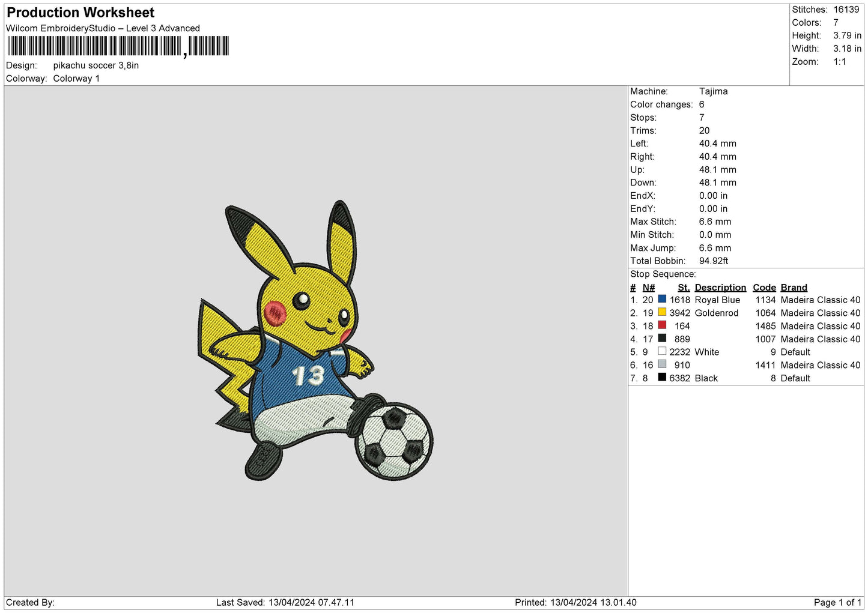Click the EndX value 0.00 in
Viewport: 868px width, 613px height.
tap(713, 196)
